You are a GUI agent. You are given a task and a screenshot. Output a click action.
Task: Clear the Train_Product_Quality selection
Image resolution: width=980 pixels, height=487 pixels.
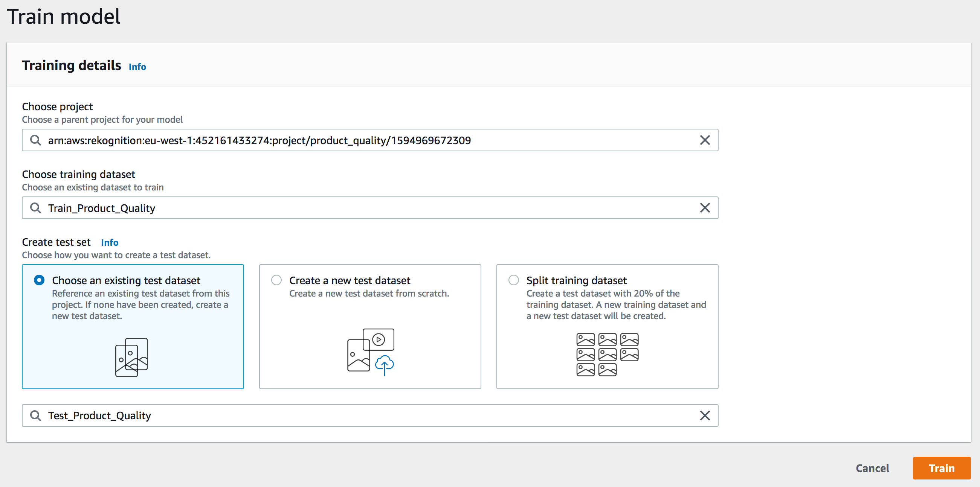point(705,208)
